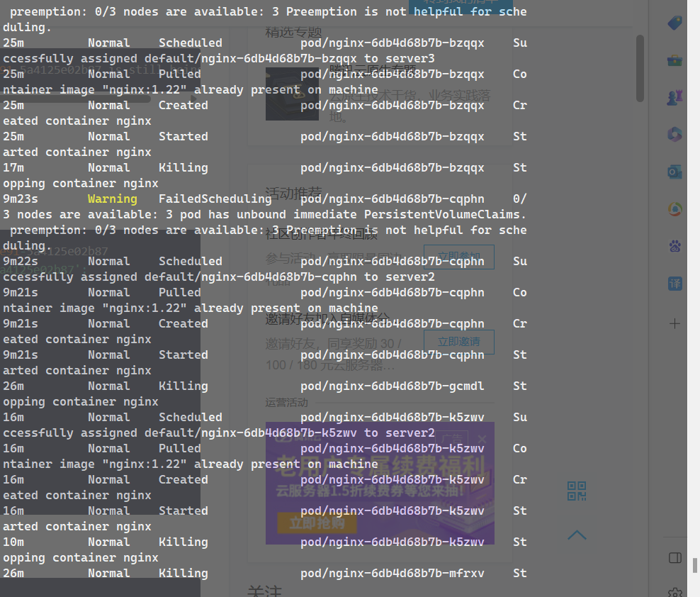The height and width of the screenshot is (597, 700).
Task: Click the plus icon to add sidebar app
Action: [x=674, y=323]
